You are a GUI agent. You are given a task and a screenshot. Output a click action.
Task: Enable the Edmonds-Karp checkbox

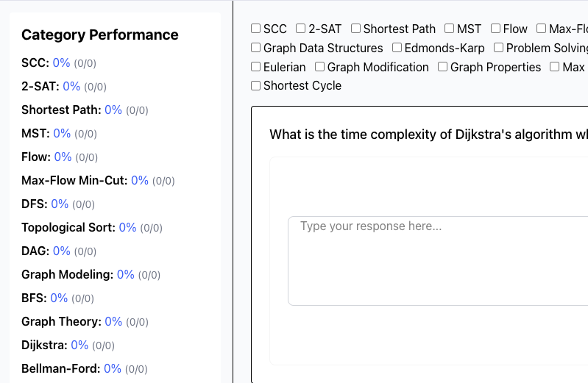pos(397,48)
